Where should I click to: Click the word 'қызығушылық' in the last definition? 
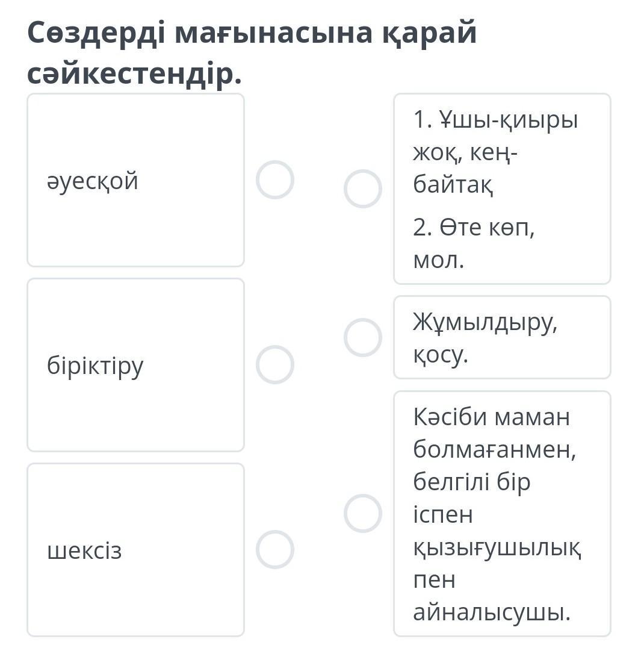pos(497,547)
